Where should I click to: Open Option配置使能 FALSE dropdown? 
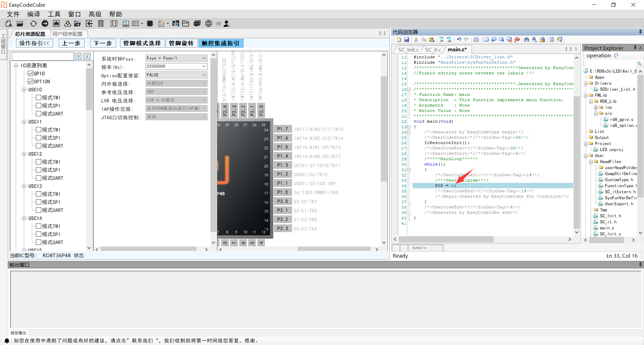[x=176, y=75]
